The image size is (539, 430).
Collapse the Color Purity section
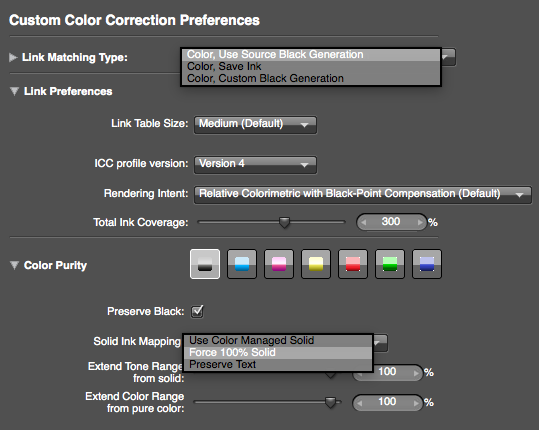tap(14, 265)
